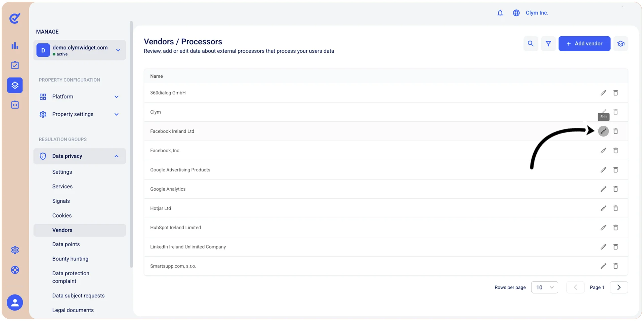Click the Facebook, Inc. vendor name
This screenshot has width=644, height=321.
[165, 151]
